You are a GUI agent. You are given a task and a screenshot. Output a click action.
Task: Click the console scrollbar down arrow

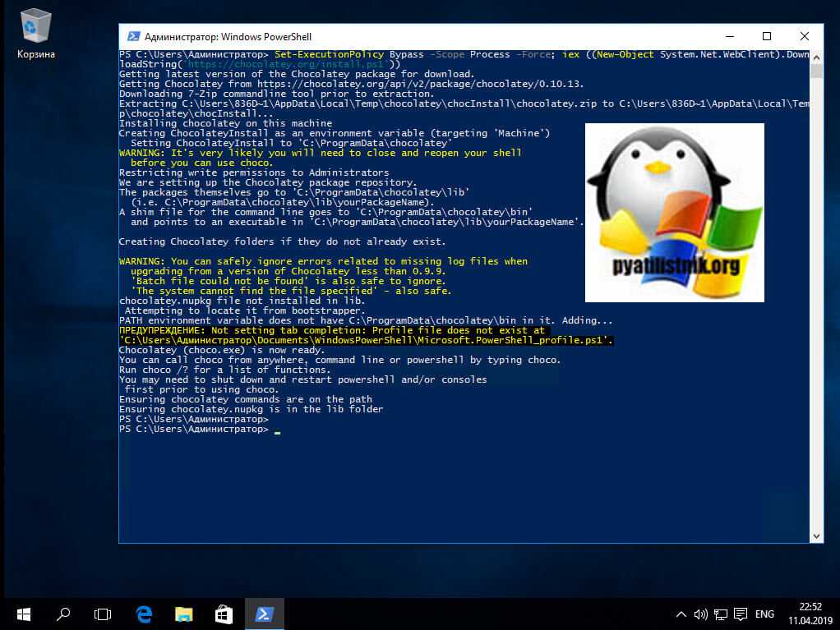[x=816, y=536]
